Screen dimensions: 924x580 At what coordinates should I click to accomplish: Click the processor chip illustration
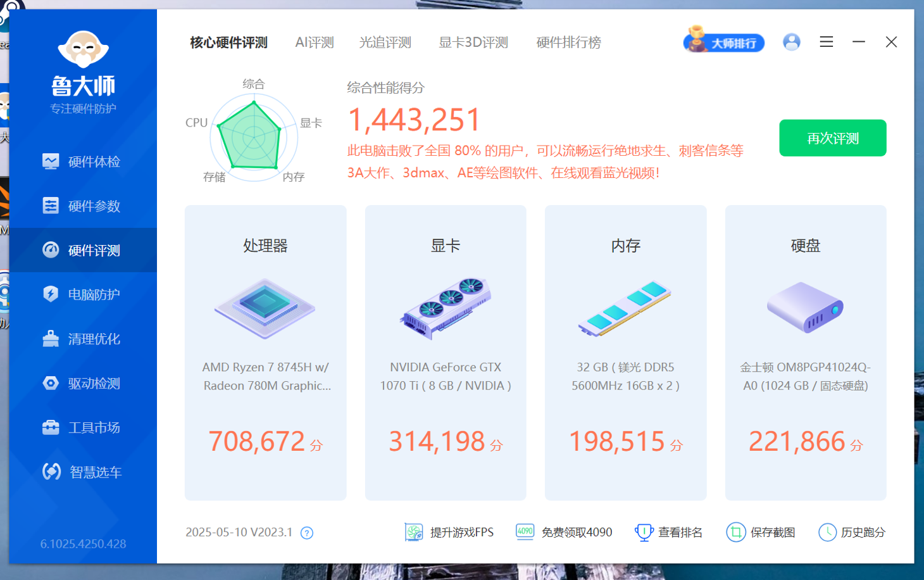tap(265, 308)
